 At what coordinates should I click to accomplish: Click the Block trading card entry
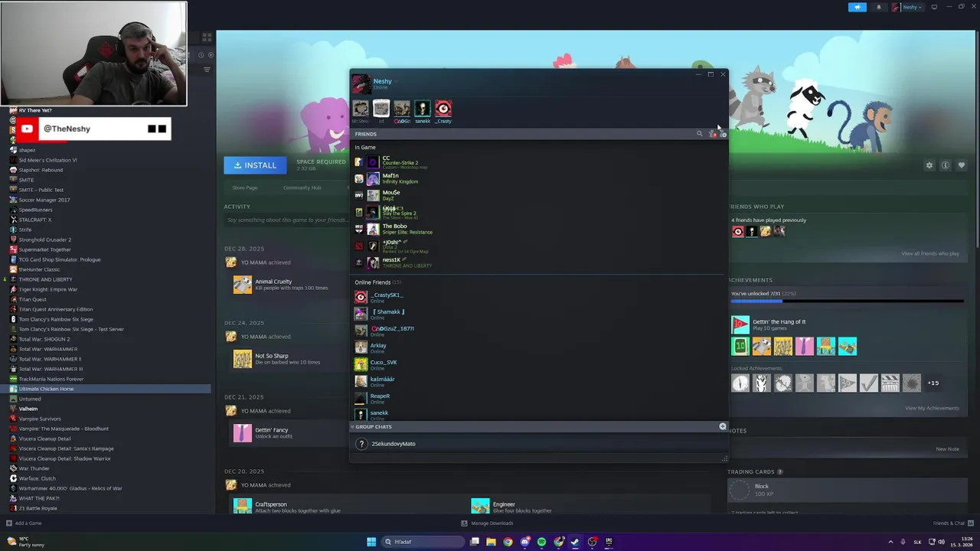[x=845, y=491]
